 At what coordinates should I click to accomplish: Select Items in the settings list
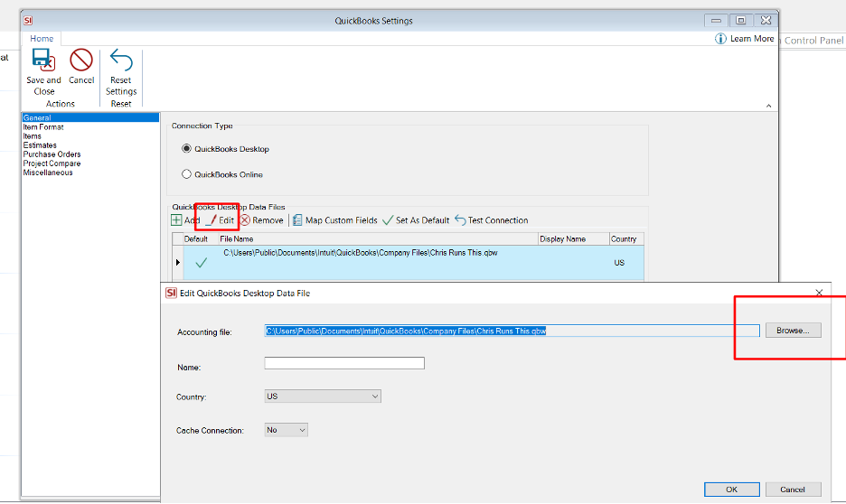point(32,136)
